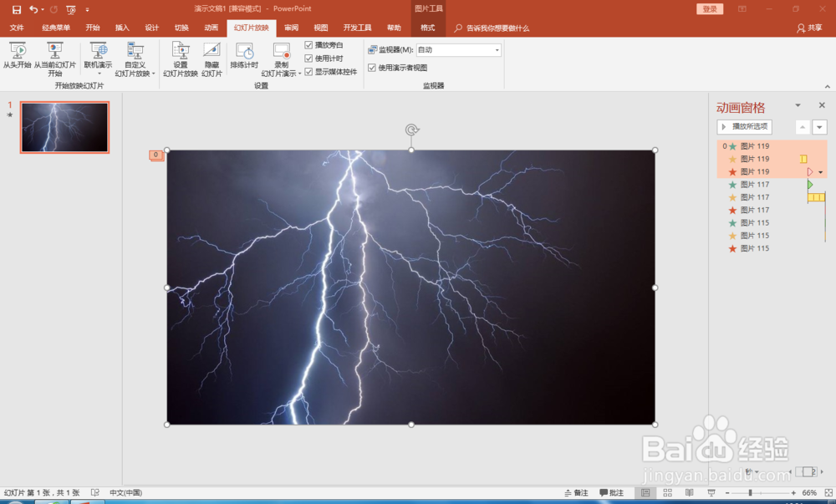Viewport: 836px width, 504px height.
Task: Click Comments (批注) in status bar
Action: pyautogui.click(x=612, y=493)
